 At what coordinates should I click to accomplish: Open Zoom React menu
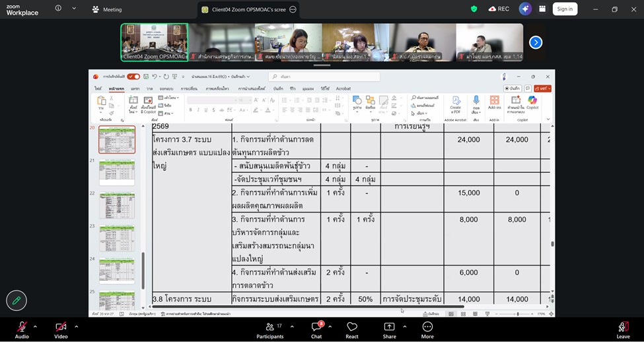coord(352,329)
